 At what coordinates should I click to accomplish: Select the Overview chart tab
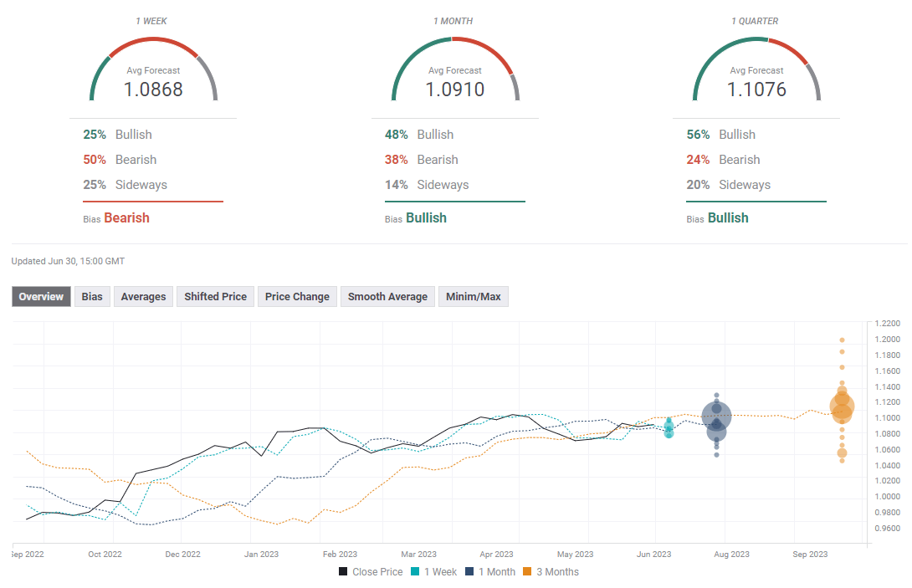point(41,297)
